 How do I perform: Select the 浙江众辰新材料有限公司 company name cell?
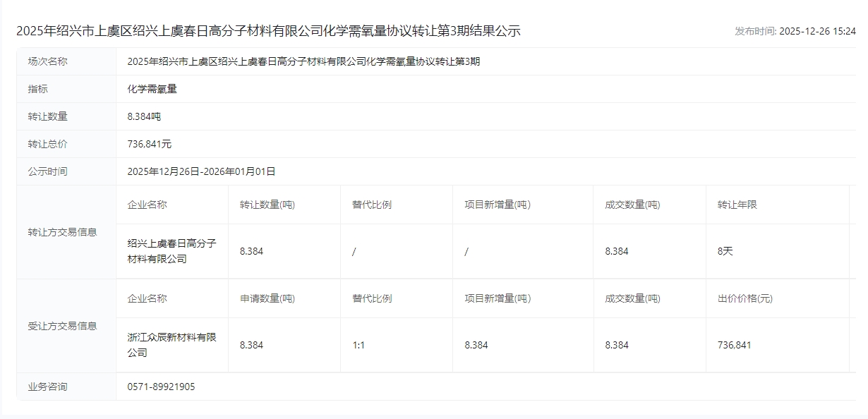(171, 345)
